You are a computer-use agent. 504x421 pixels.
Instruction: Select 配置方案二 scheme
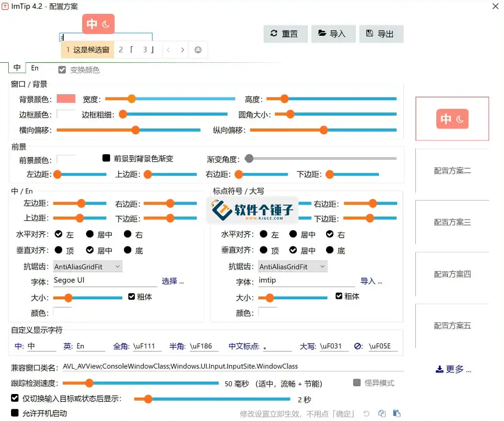click(452, 171)
